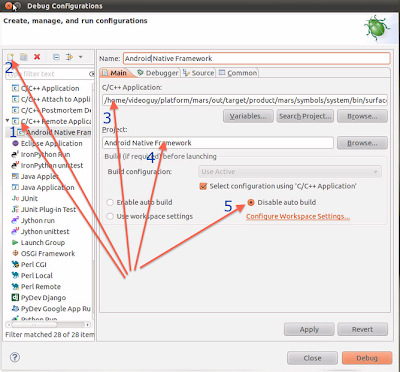Viewport: 400px width, 372px height.
Task: Click the filter configurations toolbar icon
Action: click(69, 57)
